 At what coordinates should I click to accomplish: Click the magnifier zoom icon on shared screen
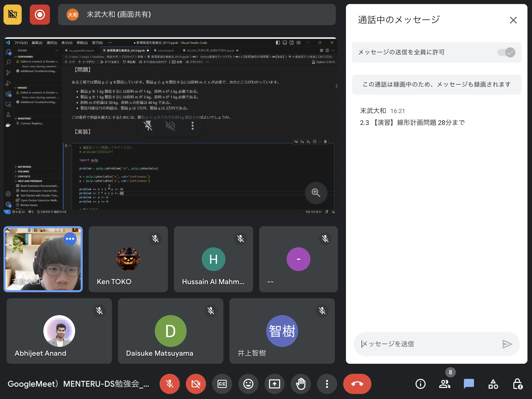[x=316, y=193]
